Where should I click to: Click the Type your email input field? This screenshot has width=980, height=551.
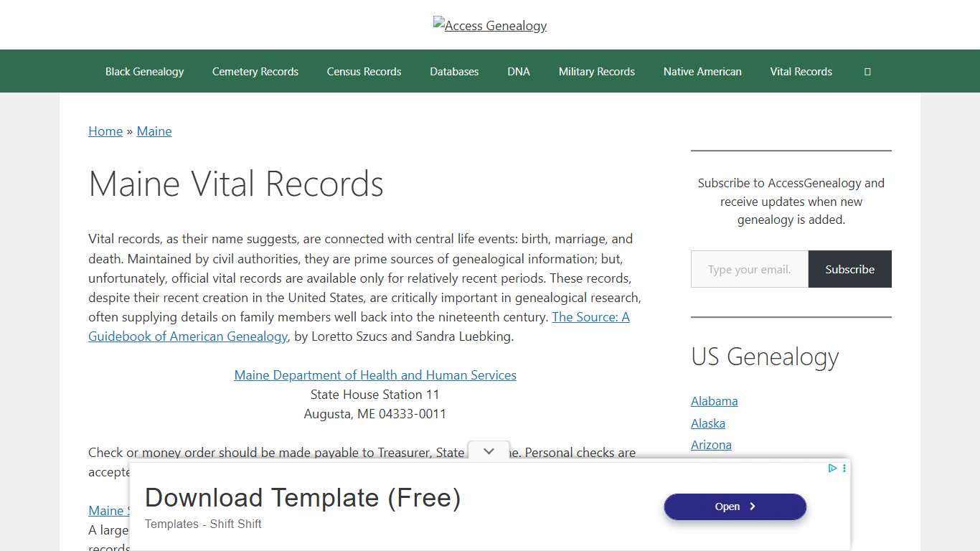749,269
